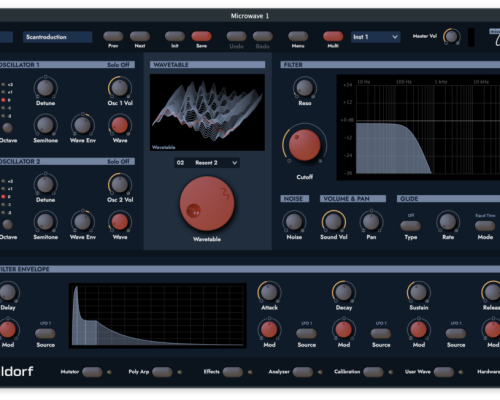Click the red Save button
The image size is (500, 400).
tap(201, 36)
